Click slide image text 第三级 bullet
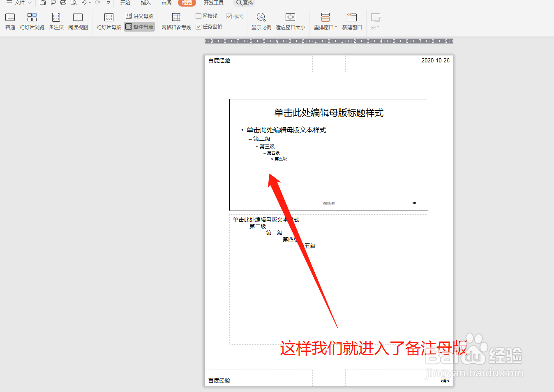The width and height of the screenshot is (554, 392). click(265, 147)
